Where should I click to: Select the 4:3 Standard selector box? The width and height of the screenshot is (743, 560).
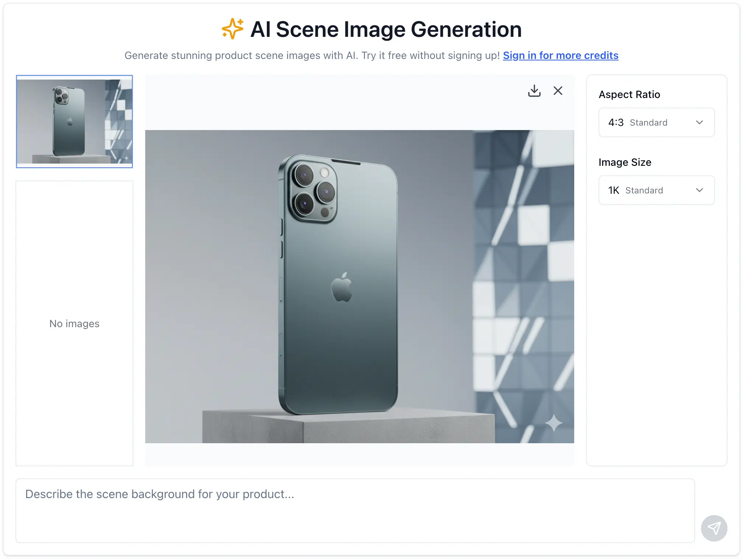point(656,122)
